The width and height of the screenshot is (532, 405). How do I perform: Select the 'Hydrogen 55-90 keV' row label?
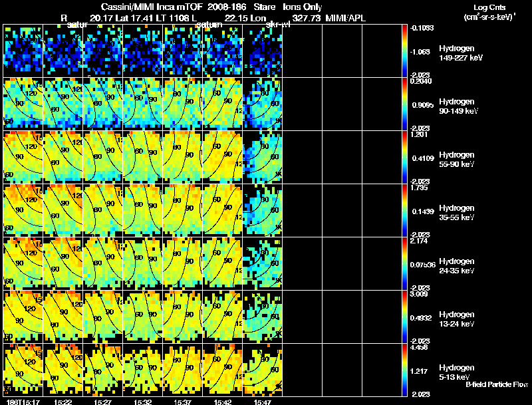click(457, 160)
